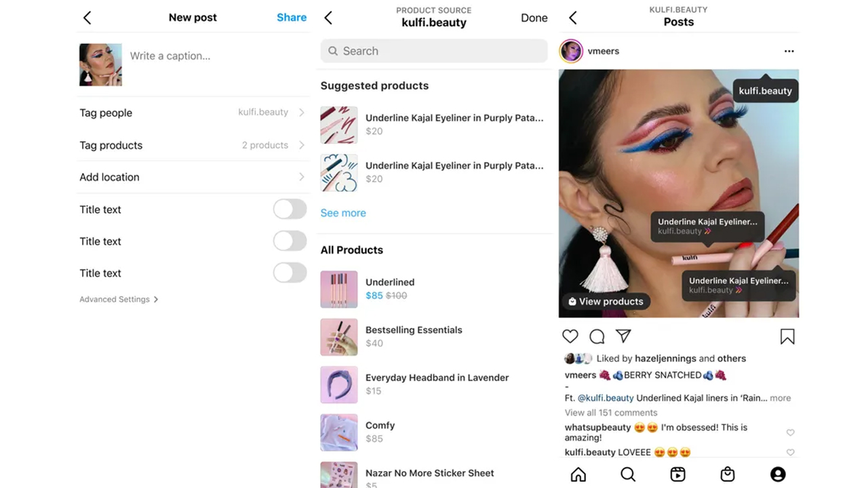Turn on the third Title text switch
The height and width of the screenshot is (488, 868).
coord(290,273)
